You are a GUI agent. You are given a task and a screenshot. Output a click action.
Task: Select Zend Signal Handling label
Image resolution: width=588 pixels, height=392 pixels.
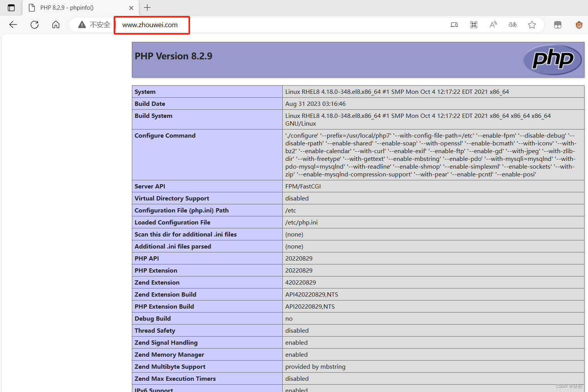coord(166,343)
